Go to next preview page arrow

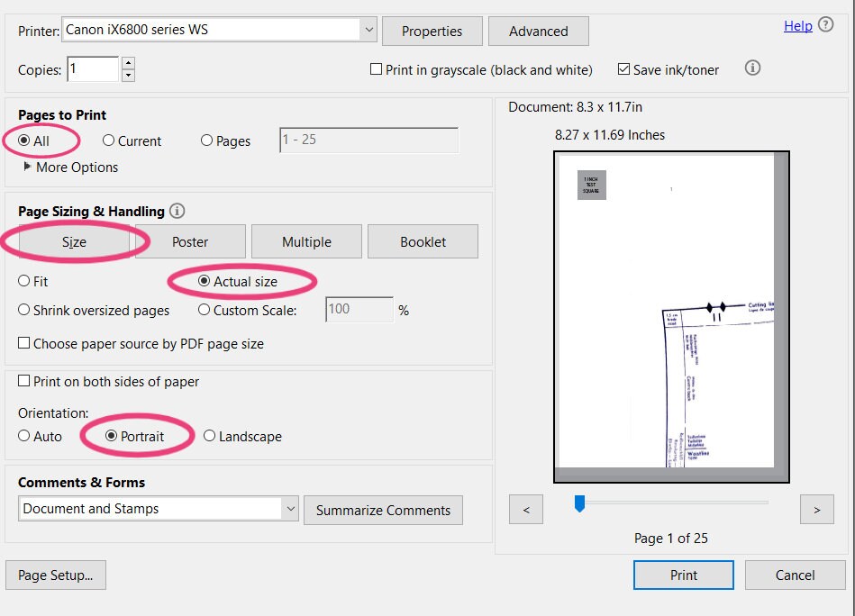[817, 510]
